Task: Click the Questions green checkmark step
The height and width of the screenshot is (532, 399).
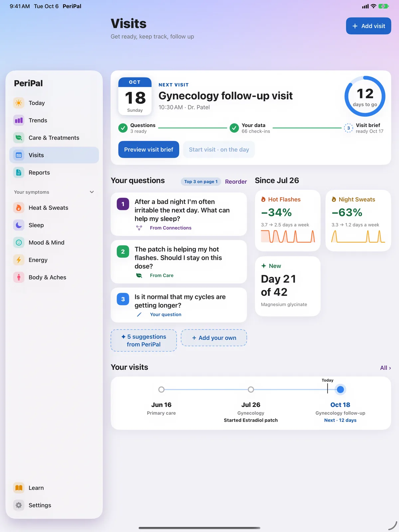Action: [x=123, y=128]
